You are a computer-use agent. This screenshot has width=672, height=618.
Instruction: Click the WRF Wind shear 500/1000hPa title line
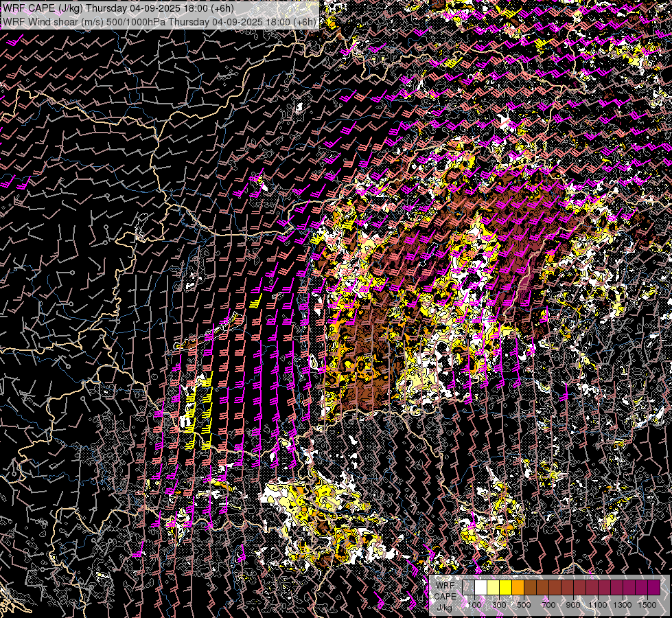point(159,22)
